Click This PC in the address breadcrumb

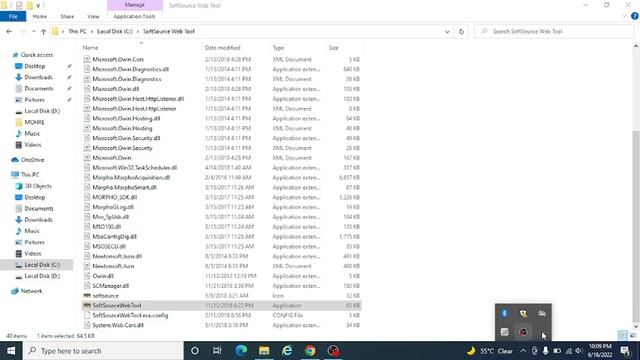(77, 31)
